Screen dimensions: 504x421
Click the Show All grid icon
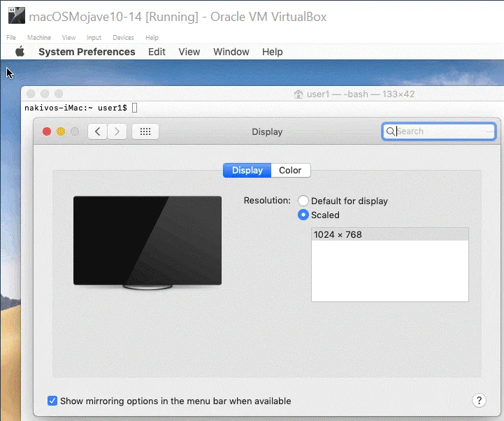[145, 131]
